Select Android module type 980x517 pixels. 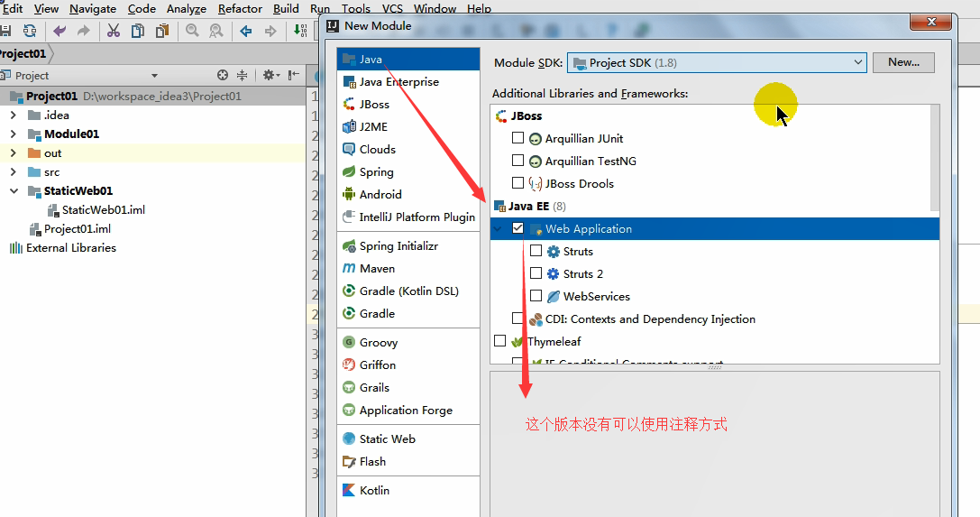click(x=408, y=194)
